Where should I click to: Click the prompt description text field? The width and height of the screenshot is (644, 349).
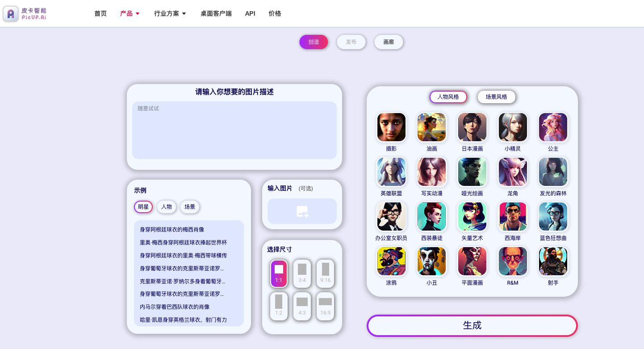click(234, 130)
